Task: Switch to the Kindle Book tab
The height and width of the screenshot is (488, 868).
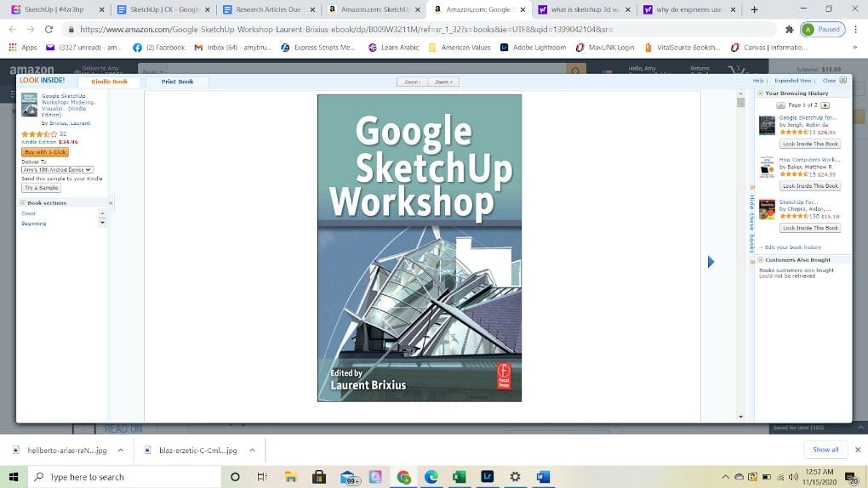Action: [109, 82]
